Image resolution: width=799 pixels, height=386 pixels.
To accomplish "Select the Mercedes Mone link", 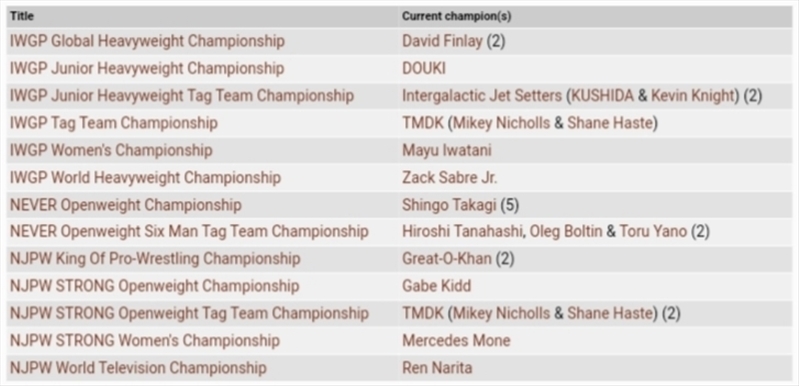I will pyautogui.click(x=456, y=340).
